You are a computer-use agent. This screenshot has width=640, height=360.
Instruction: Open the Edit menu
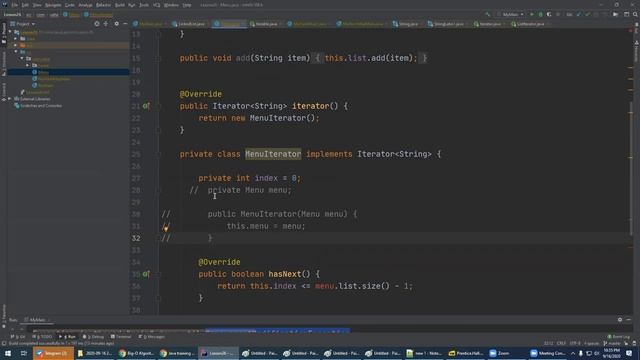click(x=25, y=5)
